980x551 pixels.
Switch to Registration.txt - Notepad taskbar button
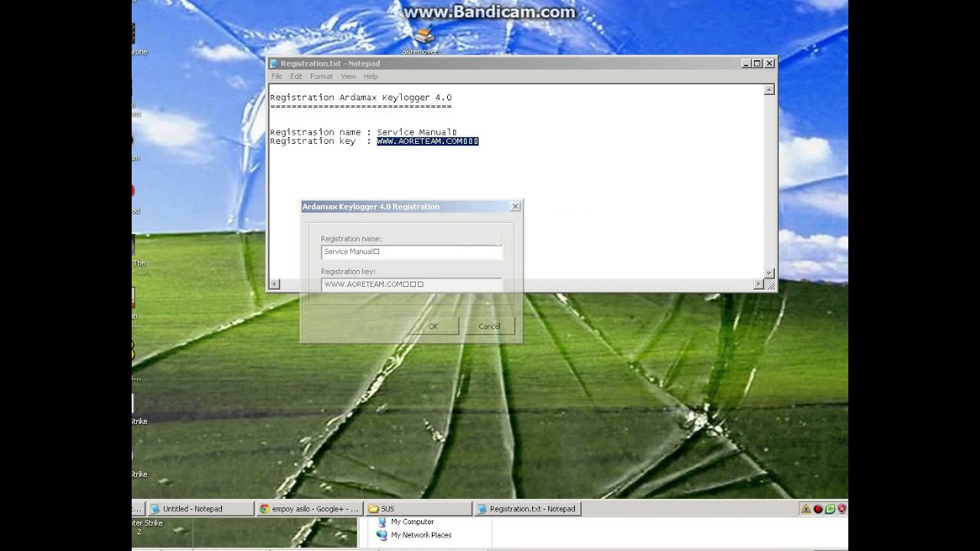(528, 508)
